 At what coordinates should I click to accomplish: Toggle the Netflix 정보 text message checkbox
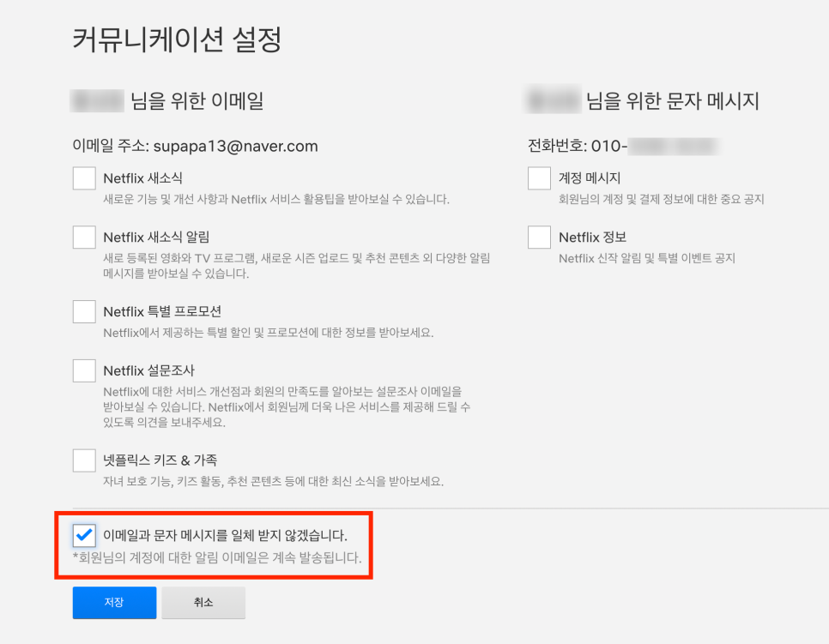539,238
